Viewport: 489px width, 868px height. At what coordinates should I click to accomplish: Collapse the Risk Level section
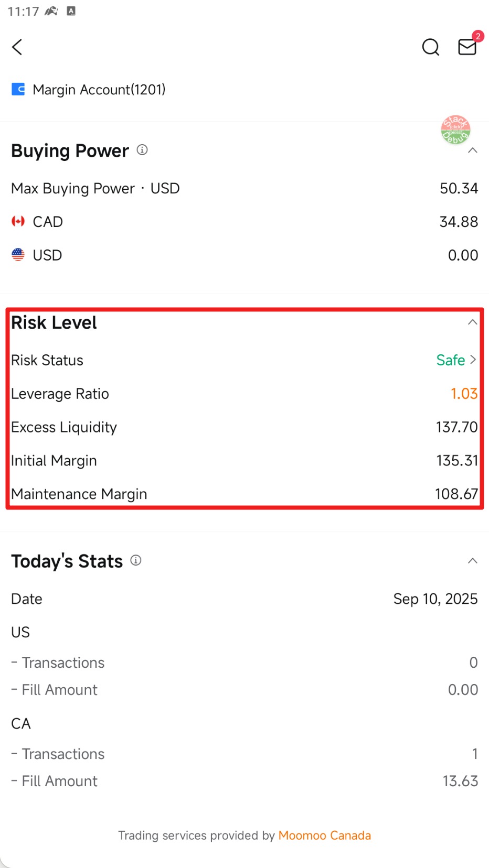pos(472,322)
